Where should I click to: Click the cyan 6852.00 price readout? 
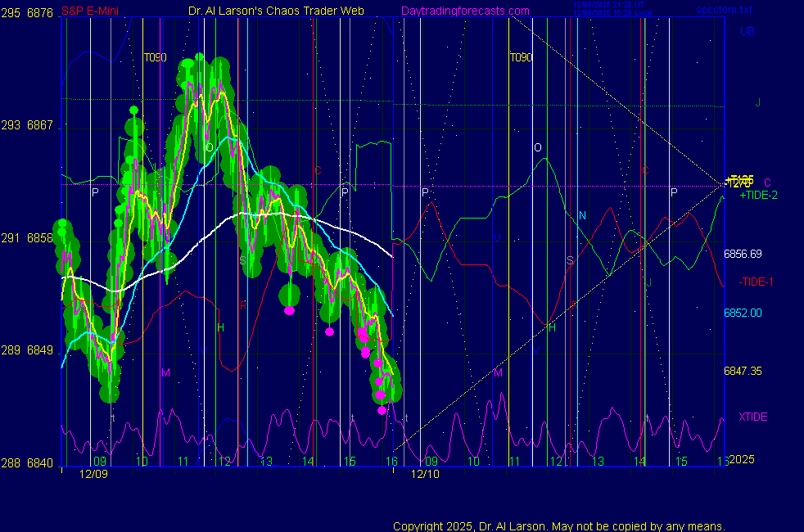coord(743,313)
